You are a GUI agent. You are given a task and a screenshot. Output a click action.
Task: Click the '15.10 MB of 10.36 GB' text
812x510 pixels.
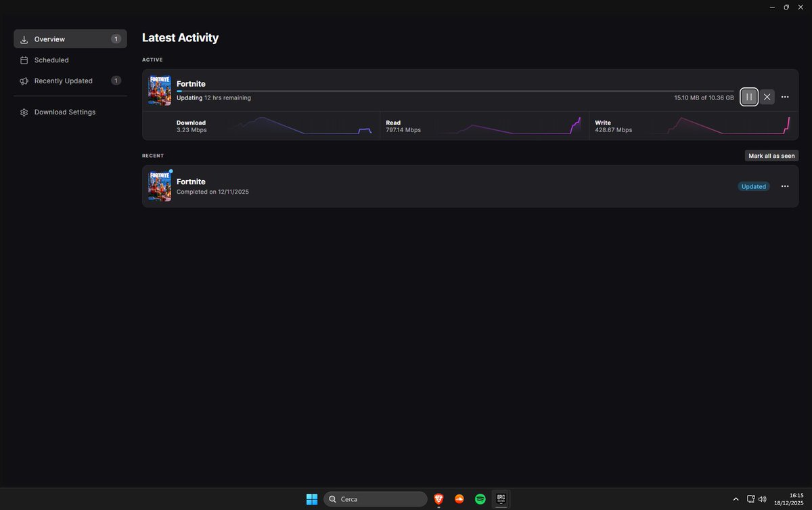click(x=704, y=98)
